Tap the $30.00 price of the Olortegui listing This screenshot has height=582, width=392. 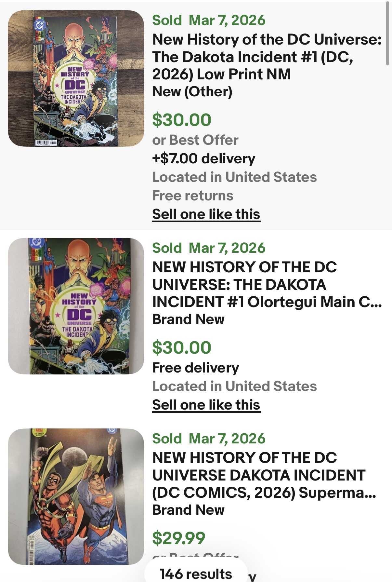coord(182,347)
